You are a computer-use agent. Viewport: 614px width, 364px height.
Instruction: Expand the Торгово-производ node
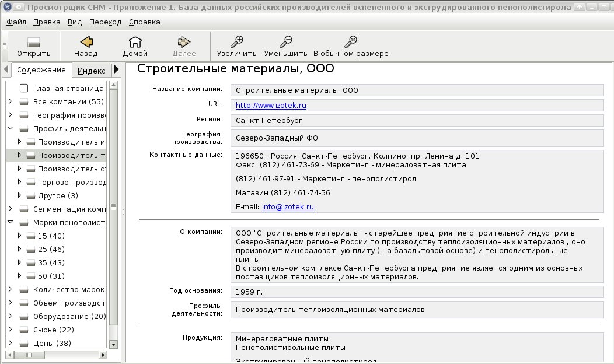click(19, 181)
